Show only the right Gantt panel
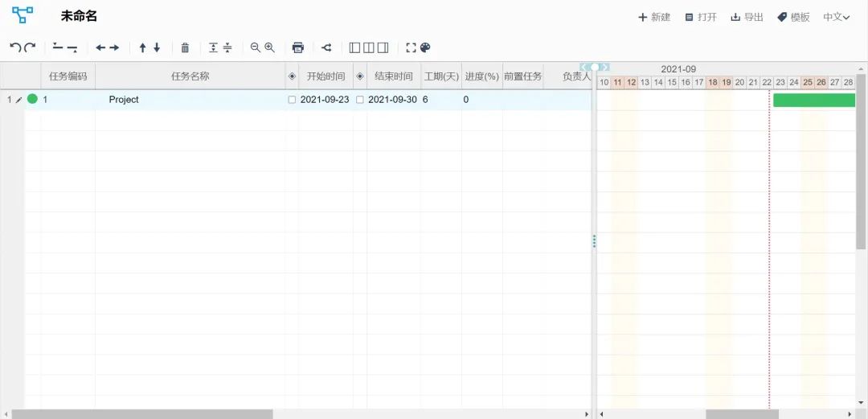 383,47
